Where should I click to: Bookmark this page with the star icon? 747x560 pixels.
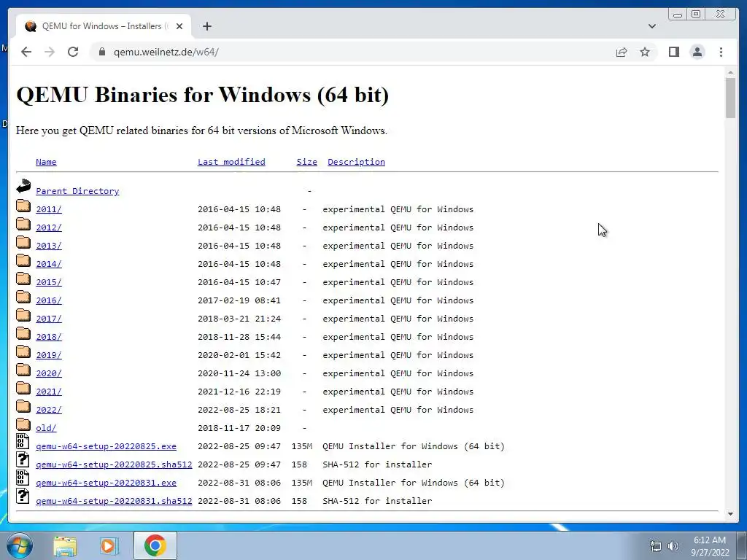(x=645, y=52)
